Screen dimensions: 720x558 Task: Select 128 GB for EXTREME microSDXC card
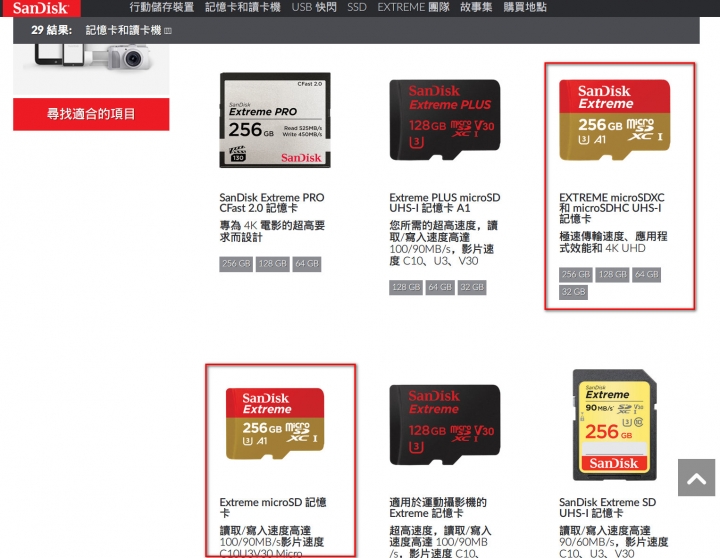pyautogui.click(x=613, y=275)
